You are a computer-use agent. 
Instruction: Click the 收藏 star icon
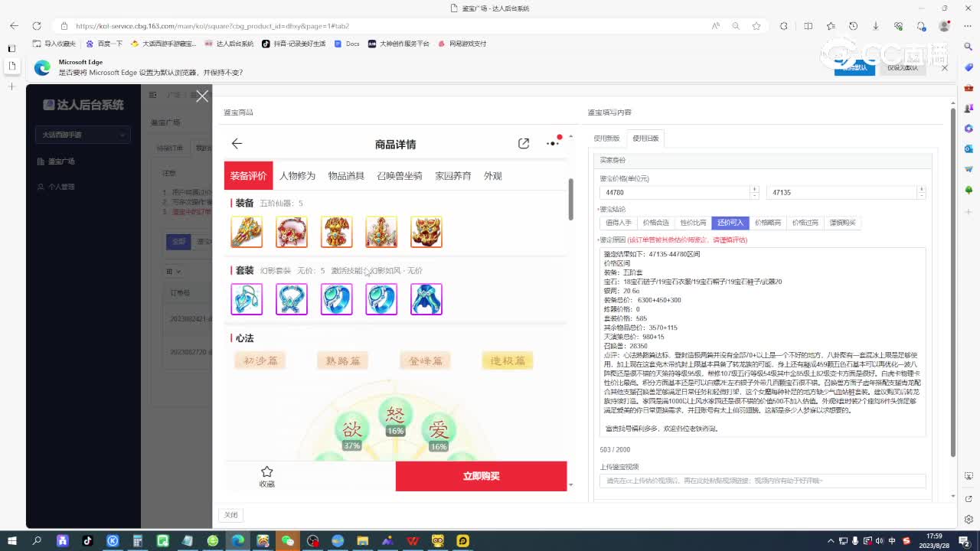[x=266, y=471]
